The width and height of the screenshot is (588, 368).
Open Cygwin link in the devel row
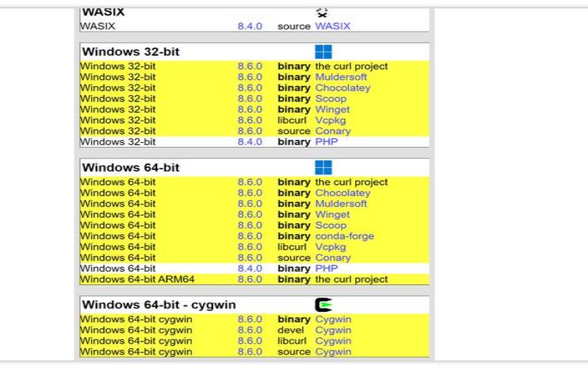tap(333, 330)
